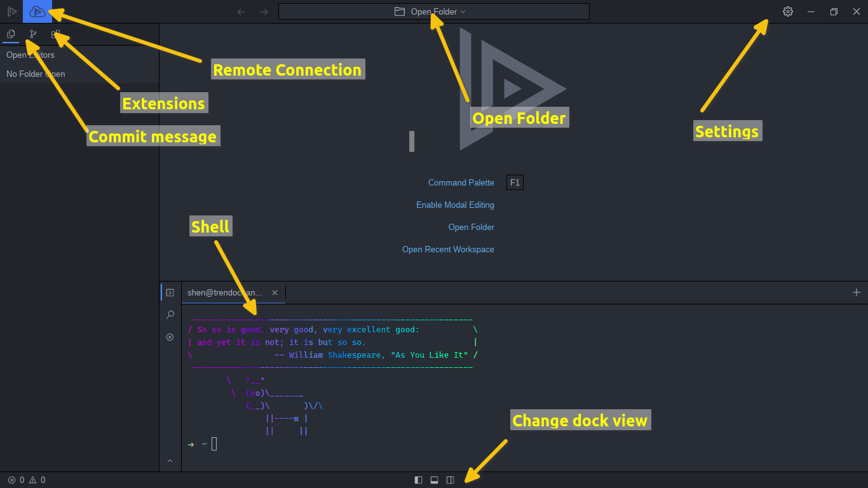Screen dimensions: 868x488
Task: Click Enable Modal Editing
Action: (455, 205)
